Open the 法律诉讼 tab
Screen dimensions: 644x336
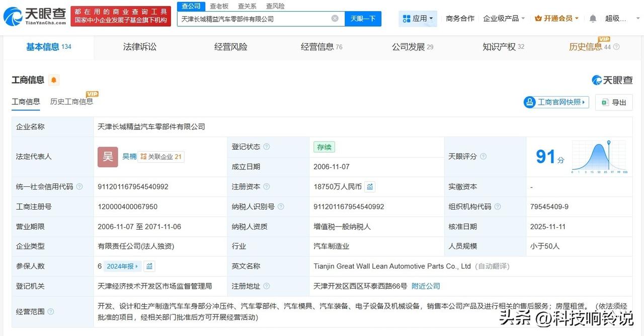(139, 47)
